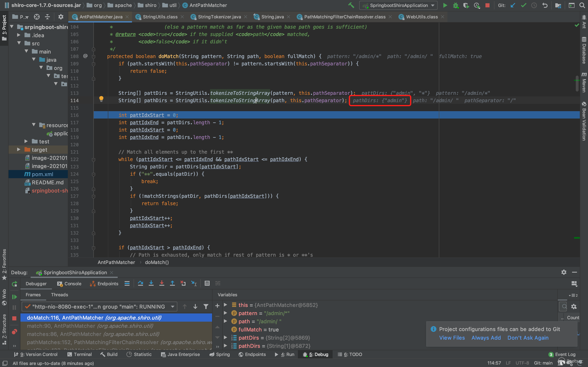Click the Step Out icon
The width and height of the screenshot is (588, 367).
[172, 283]
